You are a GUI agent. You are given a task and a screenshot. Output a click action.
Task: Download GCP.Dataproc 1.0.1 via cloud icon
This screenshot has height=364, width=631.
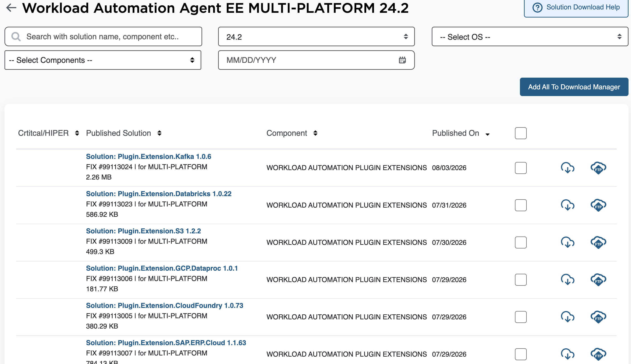[x=568, y=279]
